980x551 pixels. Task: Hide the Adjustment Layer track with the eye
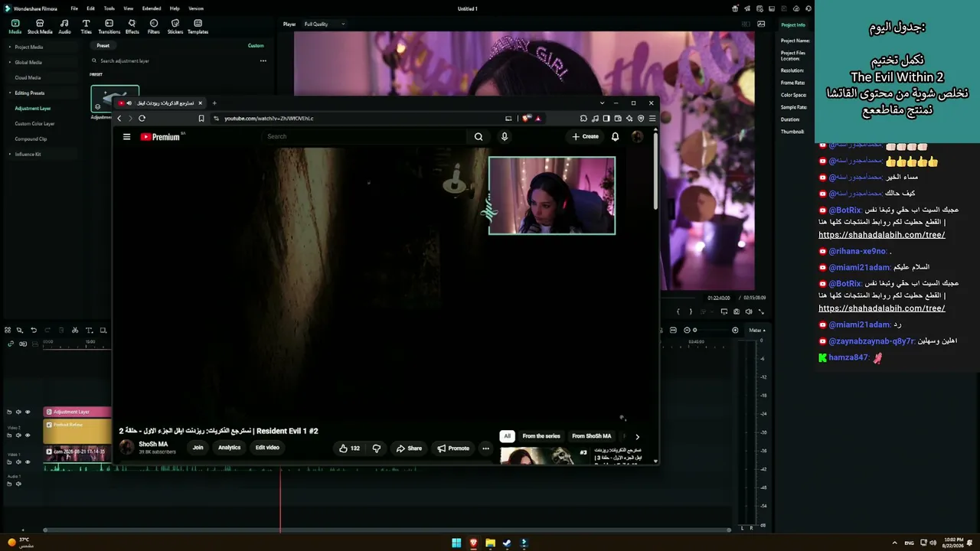tap(28, 412)
